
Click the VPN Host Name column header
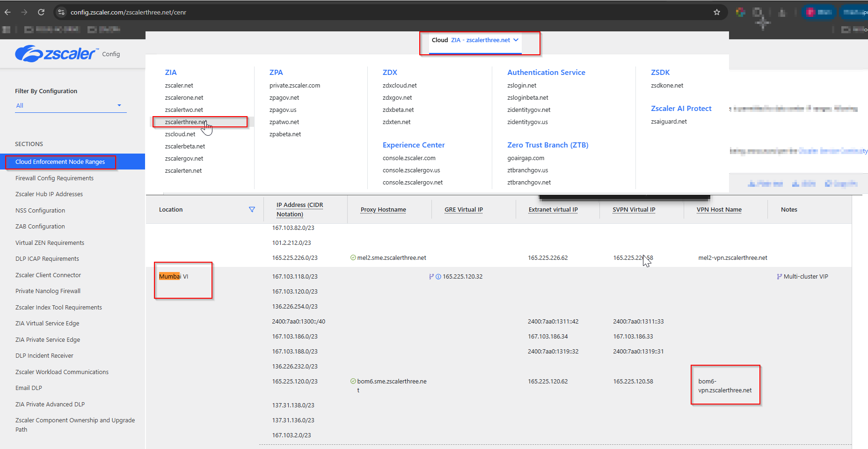719,209
